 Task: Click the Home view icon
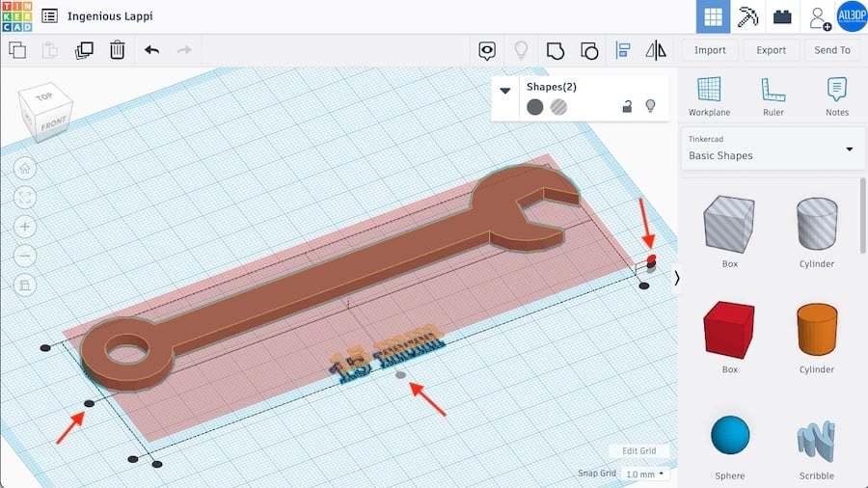tap(25, 168)
